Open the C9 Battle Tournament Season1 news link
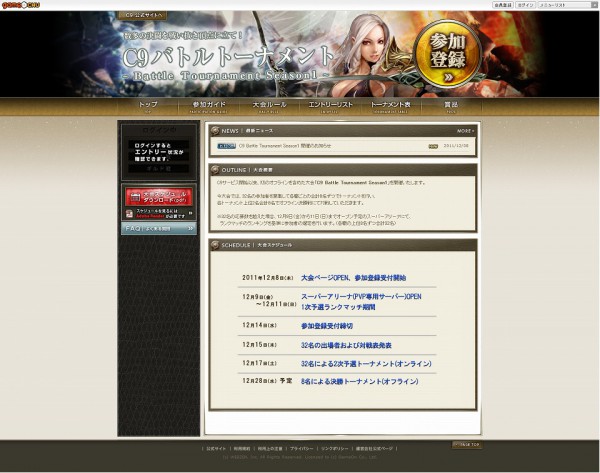This screenshot has height=473, width=600. (288, 146)
